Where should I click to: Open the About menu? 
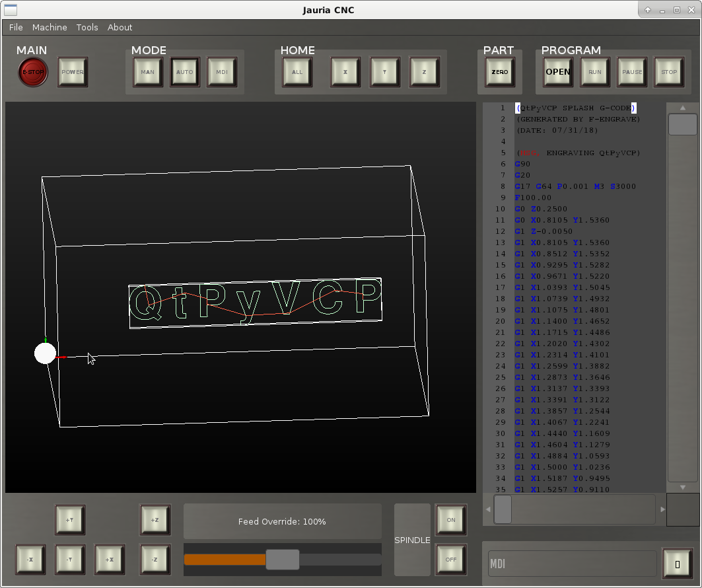click(120, 27)
